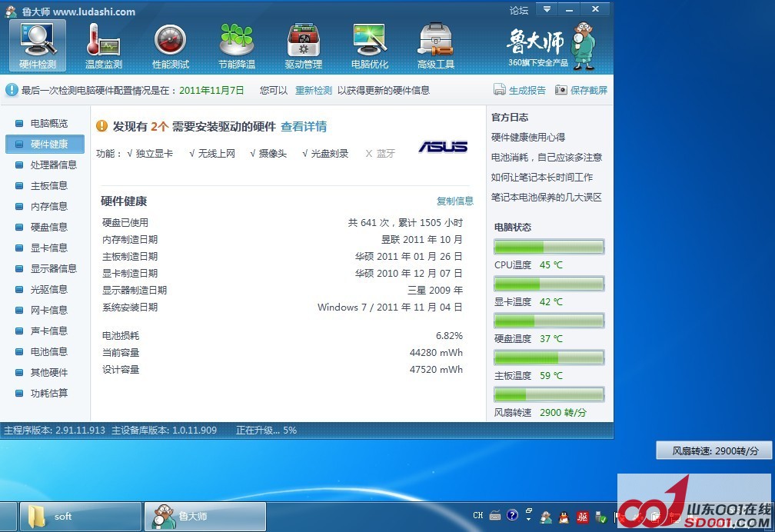Screen dimensions: 775x532
Task: Open the 温度监测 temperature monitor icon
Action: [103, 38]
